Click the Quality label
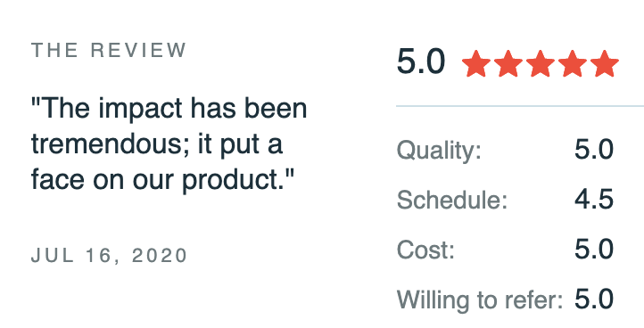This screenshot has height=328, width=644. (x=439, y=151)
